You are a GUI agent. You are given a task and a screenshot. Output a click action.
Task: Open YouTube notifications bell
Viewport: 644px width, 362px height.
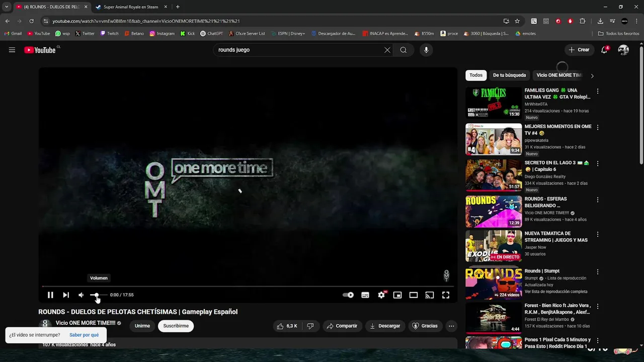click(x=605, y=50)
